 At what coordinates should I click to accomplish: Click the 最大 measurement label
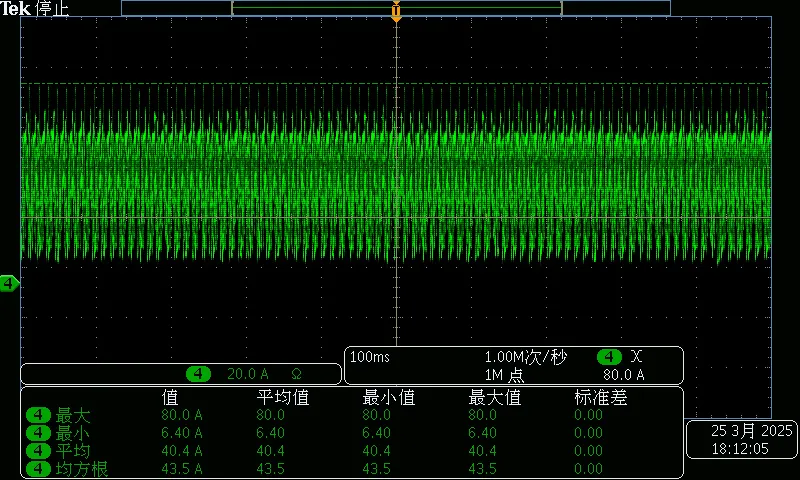pyautogui.click(x=73, y=415)
